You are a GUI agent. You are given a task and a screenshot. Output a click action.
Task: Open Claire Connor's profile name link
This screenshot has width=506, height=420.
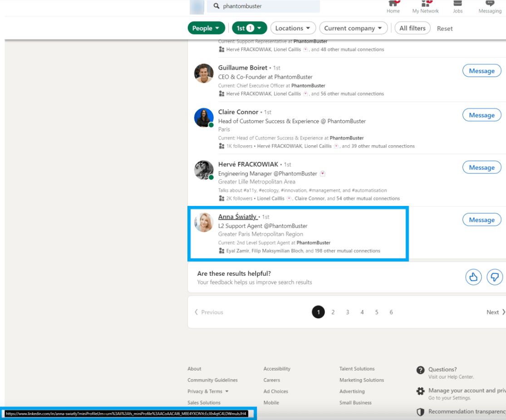[x=238, y=112]
